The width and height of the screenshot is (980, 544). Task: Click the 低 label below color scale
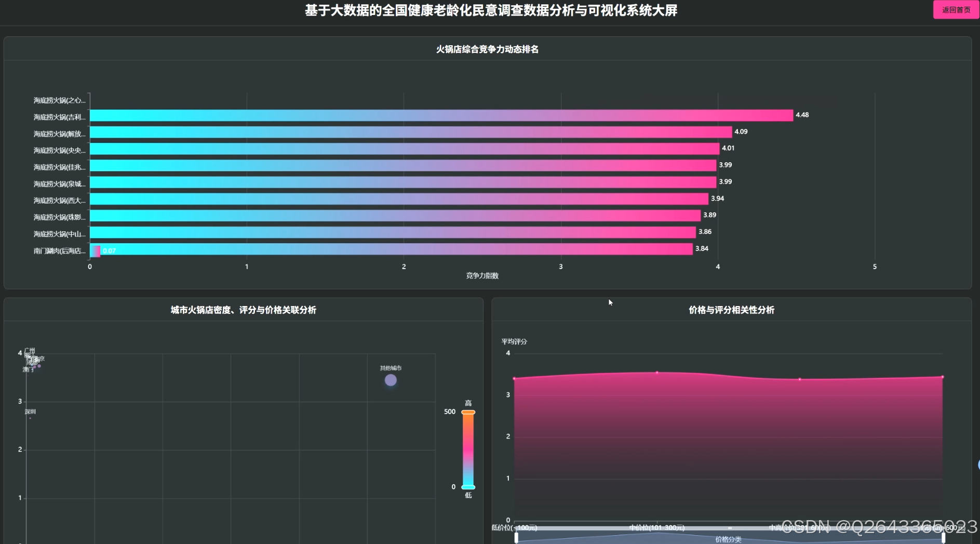point(468,495)
